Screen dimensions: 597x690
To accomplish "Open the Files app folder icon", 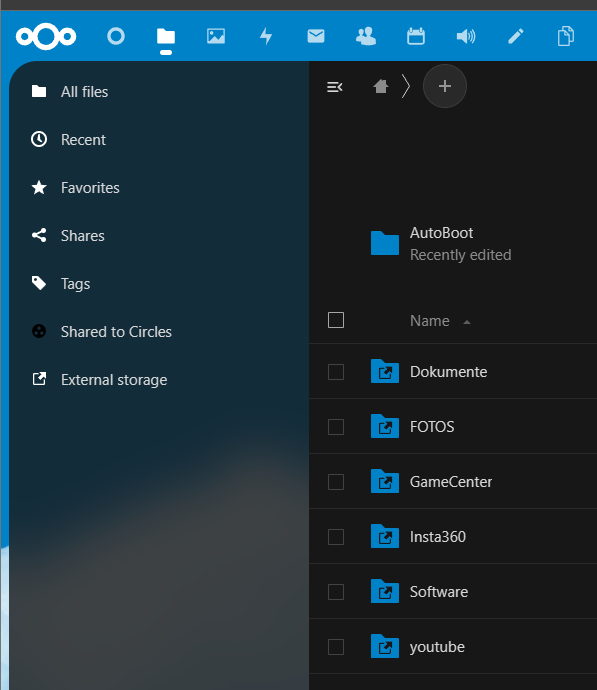I will coord(166,37).
